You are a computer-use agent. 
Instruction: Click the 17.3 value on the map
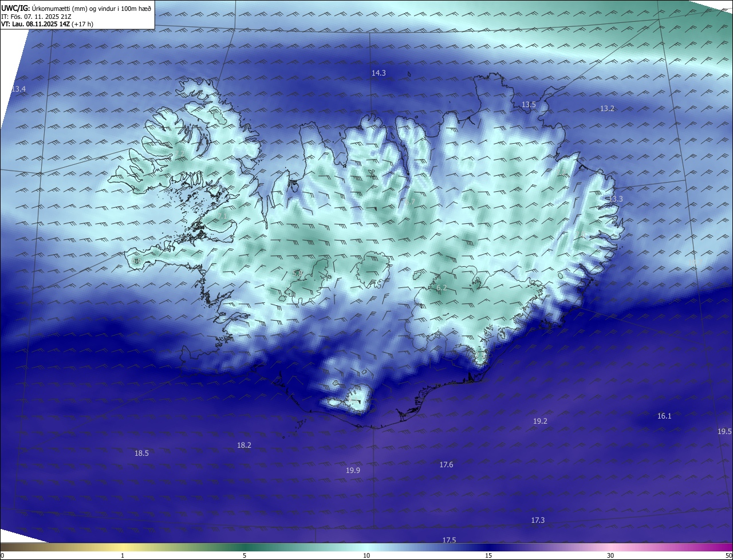click(x=538, y=520)
